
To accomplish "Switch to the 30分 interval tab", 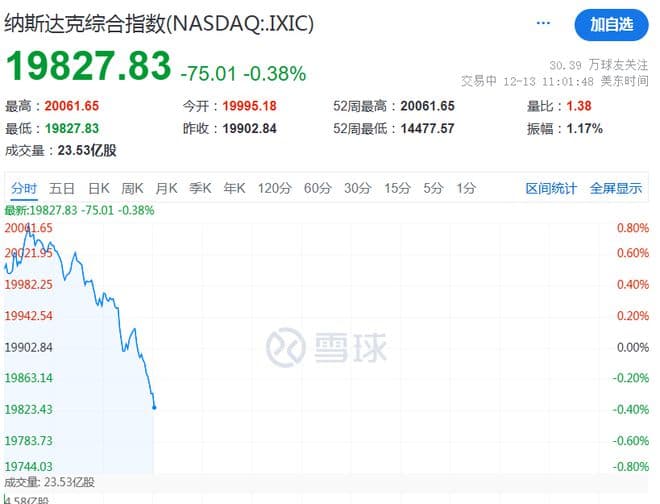I will [357, 188].
